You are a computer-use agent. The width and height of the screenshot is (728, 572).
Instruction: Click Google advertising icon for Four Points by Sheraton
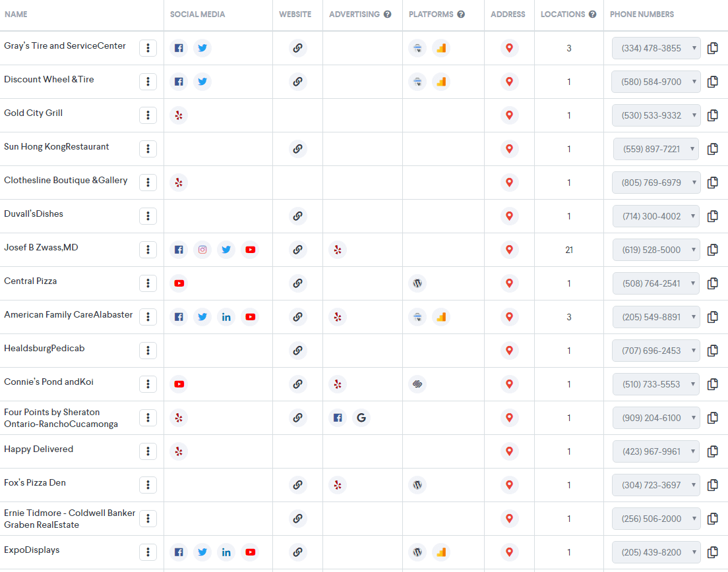coord(361,418)
